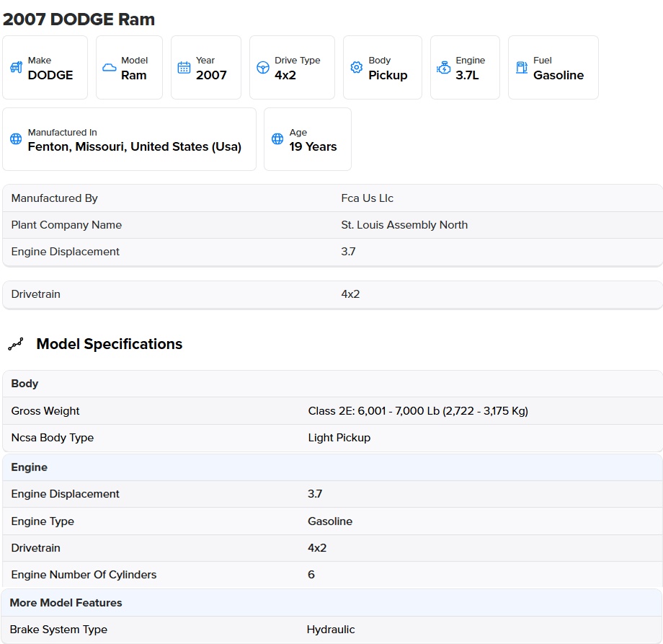Click the calendar icon next to Year 2007
663x644 pixels.
pos(184,67)
